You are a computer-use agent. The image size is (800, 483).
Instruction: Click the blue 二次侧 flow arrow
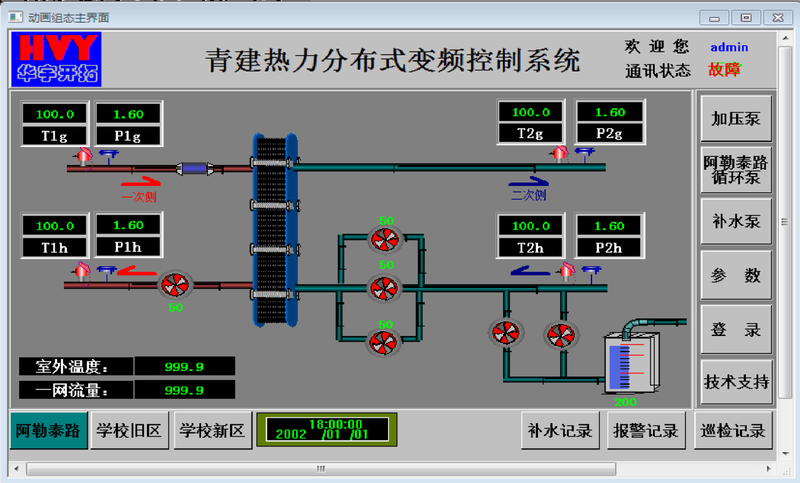(529, 181)
